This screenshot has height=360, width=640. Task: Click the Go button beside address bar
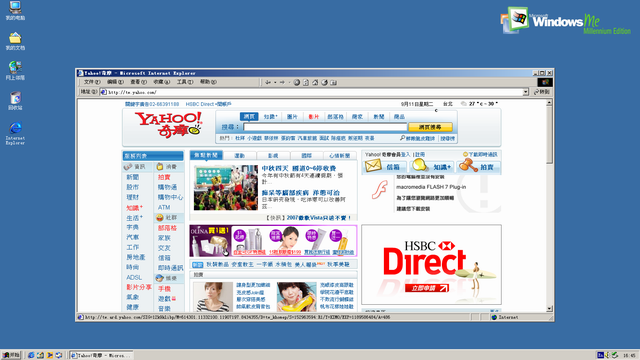[542, 92]
